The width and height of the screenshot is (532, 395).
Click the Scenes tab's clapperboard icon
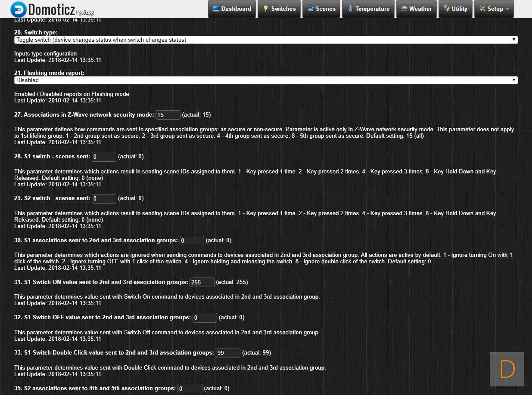coord(310,9)
